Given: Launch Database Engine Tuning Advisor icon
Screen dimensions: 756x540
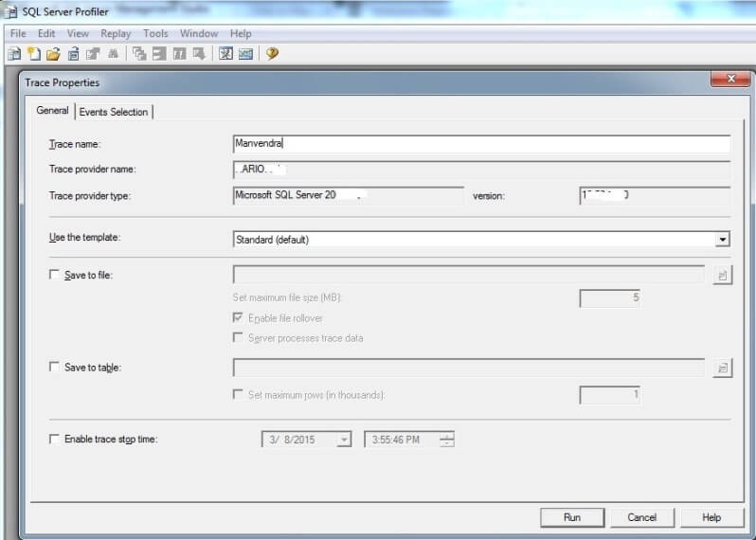Looking at the screenshot, I should 225,53.
